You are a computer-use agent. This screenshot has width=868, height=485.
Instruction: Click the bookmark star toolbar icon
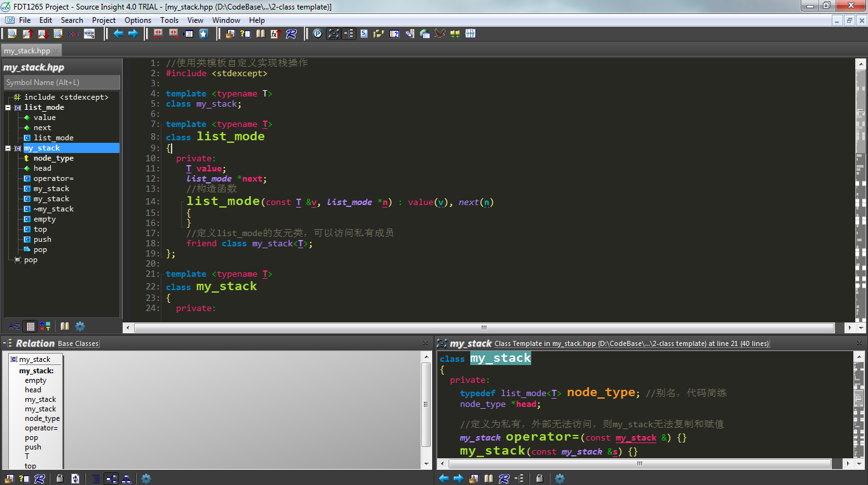click(x=203, y=34)
